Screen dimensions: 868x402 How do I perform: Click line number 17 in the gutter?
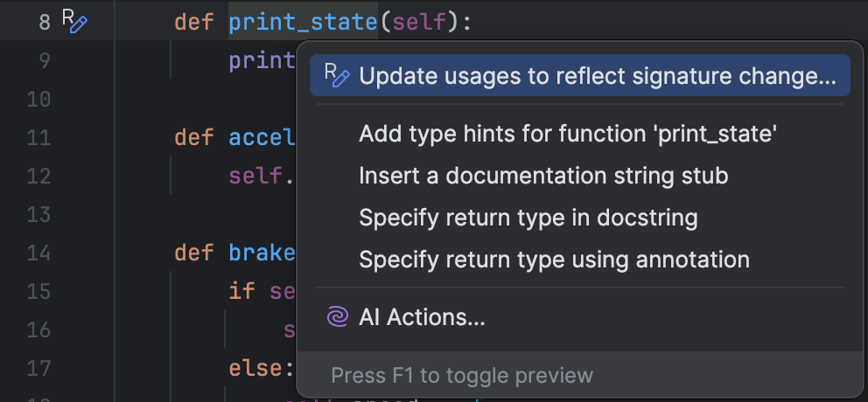point(38,367)
